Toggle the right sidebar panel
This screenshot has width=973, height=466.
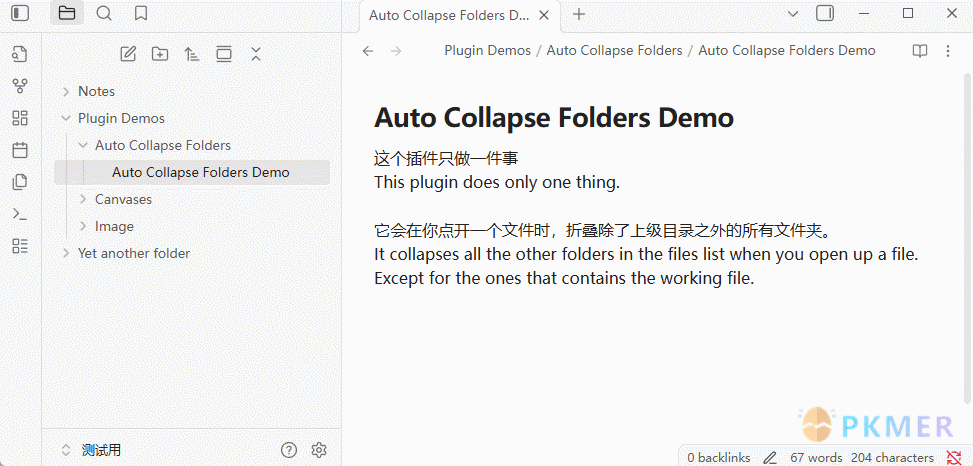825,13
